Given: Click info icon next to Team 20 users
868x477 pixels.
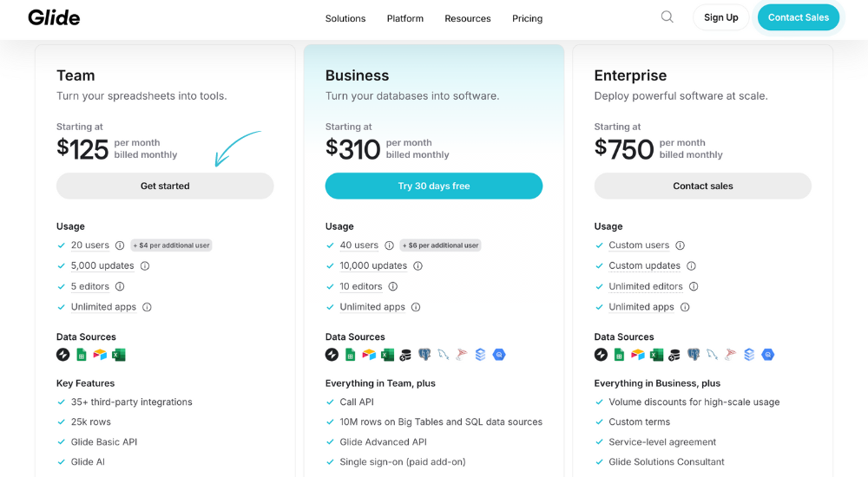Looking at the screenshot, I should click(x=120, y=245).
